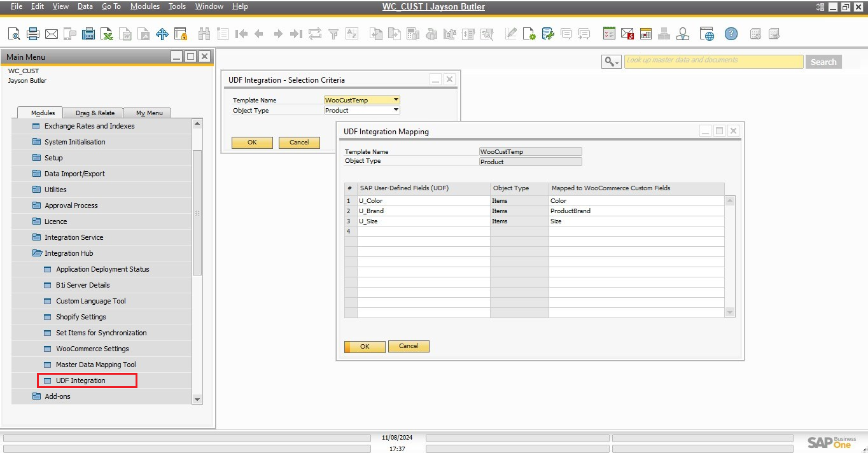Click Cancel in Selection Criteria dialog
The height and width of the screenshot is (453, 868).
coord(299,143)
